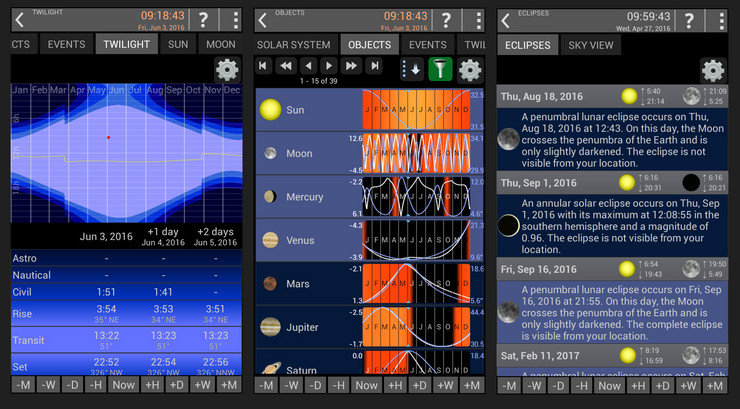The width and height of the screenshot is (740, 409).
Task: Open the overflow menu in Twilight panel
Action: coord(234,20)
